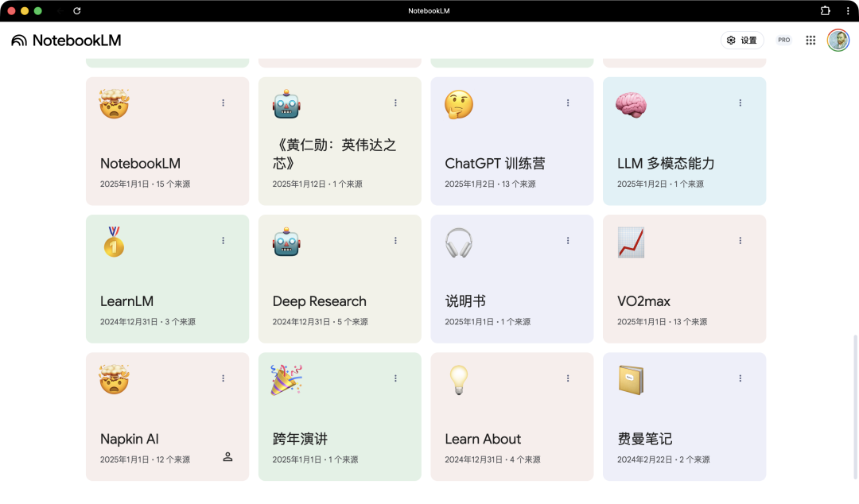Click the exploding head emoji on NotebookLM card
859x504 pixels.
coord(115,104)
